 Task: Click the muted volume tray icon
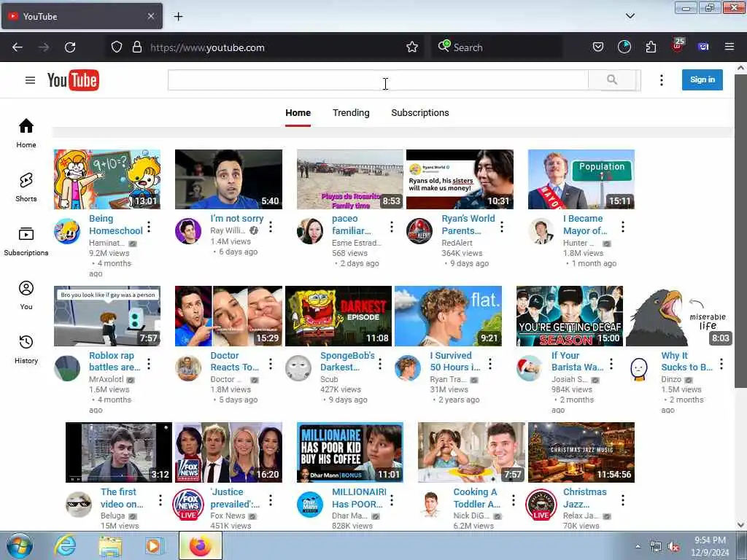coord(673,547)
